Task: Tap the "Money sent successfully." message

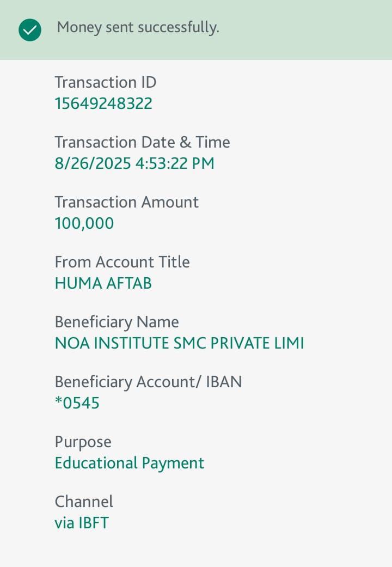Action: [x=138, y=27]
